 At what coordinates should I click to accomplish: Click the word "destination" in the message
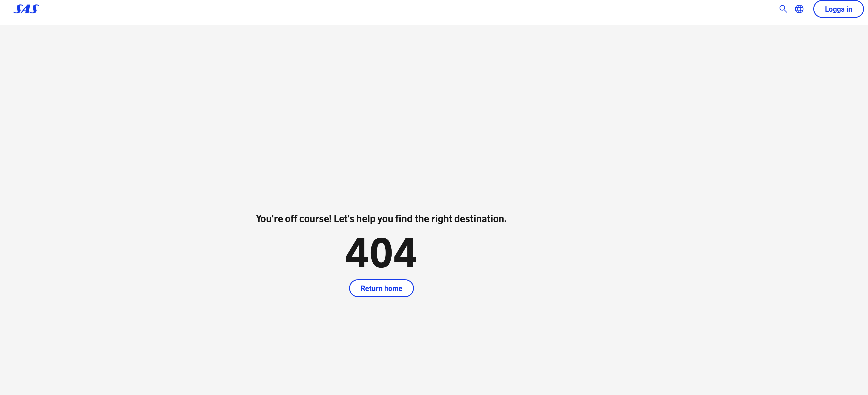pyautogui.click(x=479, y=219)
